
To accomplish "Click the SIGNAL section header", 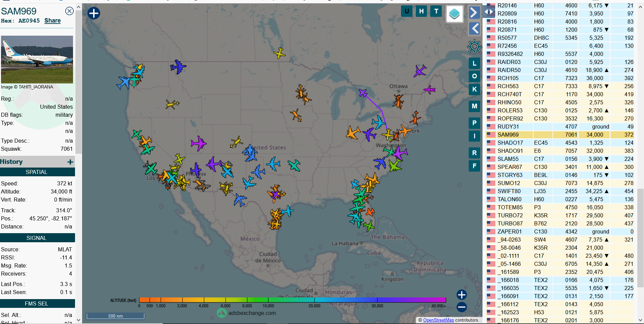I will click(37, 238).
